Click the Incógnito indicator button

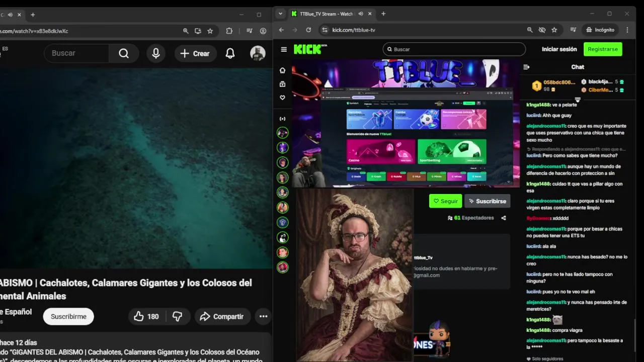(x=600, y=30)
